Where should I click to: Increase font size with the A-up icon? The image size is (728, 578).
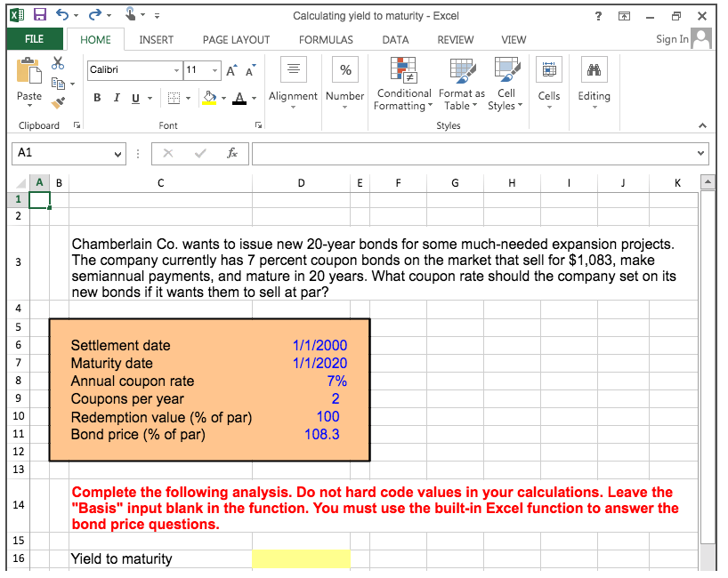231,68
